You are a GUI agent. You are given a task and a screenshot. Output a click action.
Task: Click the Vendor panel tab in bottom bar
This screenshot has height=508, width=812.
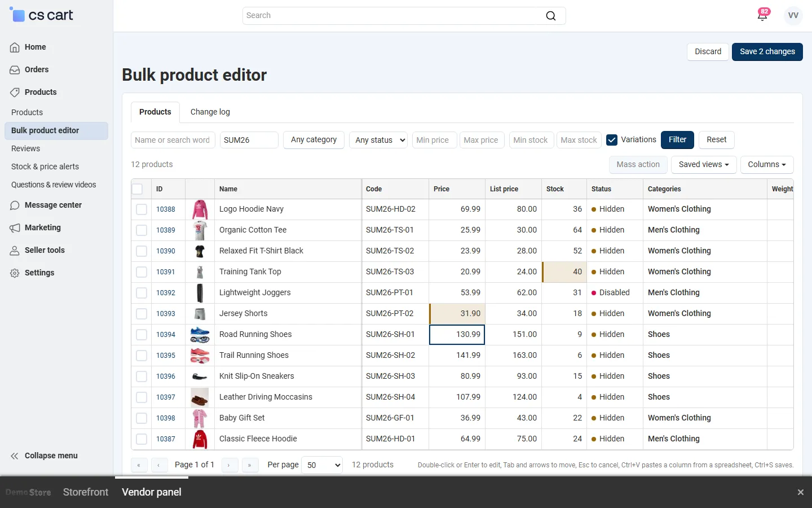coord(152,492)
